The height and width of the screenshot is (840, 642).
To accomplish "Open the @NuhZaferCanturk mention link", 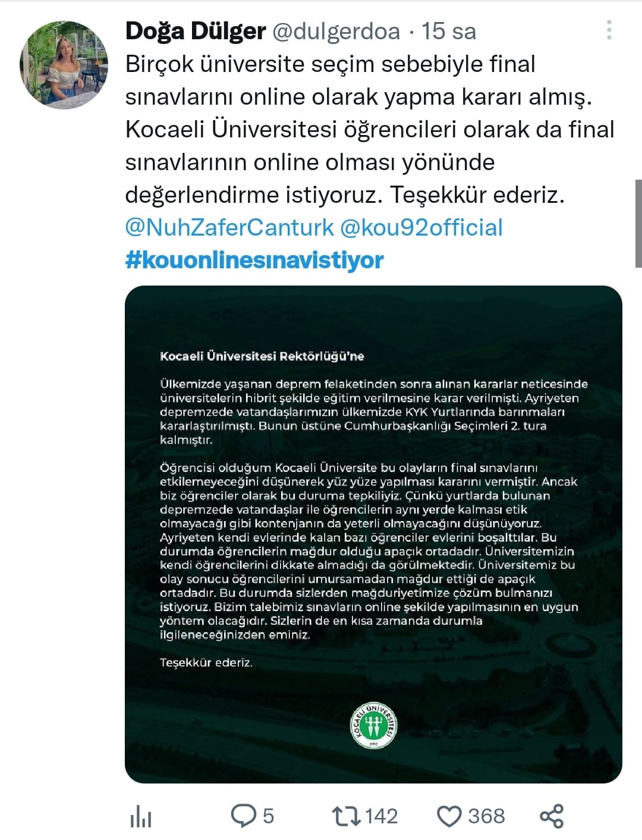I will 229,227.
